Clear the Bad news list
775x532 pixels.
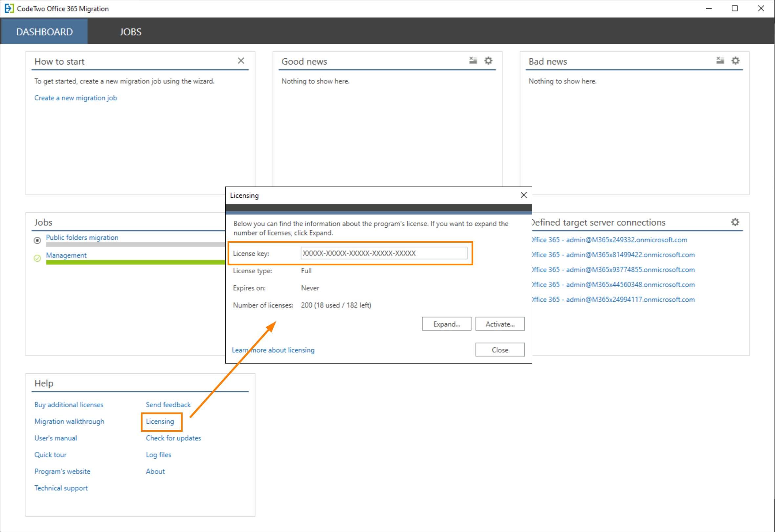point(720,61)
